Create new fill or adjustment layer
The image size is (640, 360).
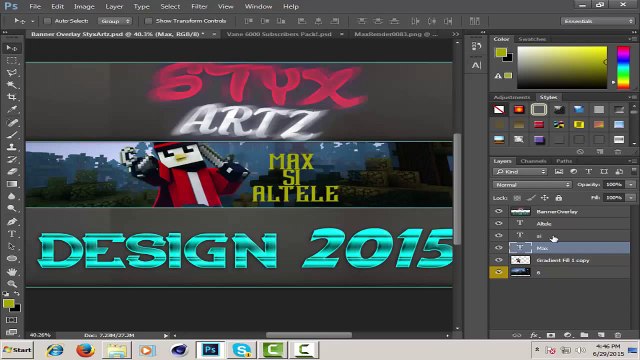click(567, 335)
